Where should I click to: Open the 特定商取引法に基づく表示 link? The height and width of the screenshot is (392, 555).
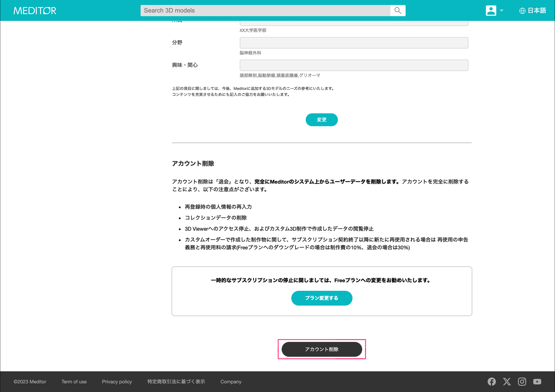176,381
